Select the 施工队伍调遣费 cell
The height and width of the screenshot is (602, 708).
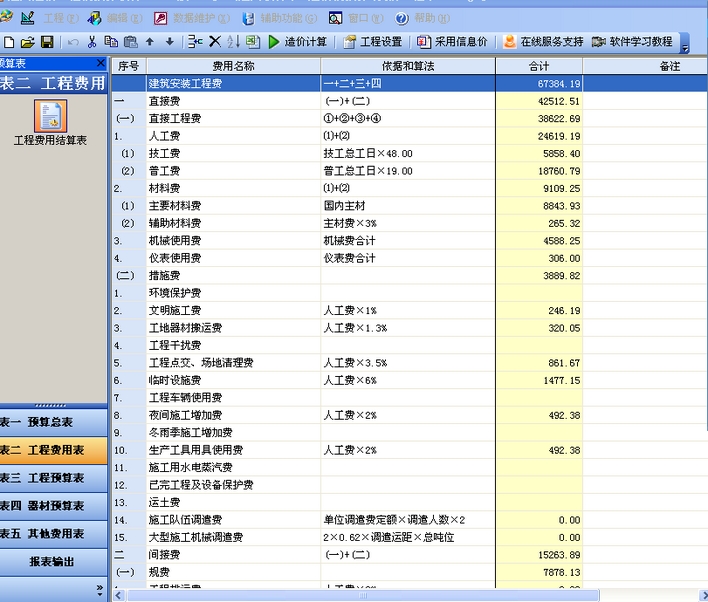(233, 520)
